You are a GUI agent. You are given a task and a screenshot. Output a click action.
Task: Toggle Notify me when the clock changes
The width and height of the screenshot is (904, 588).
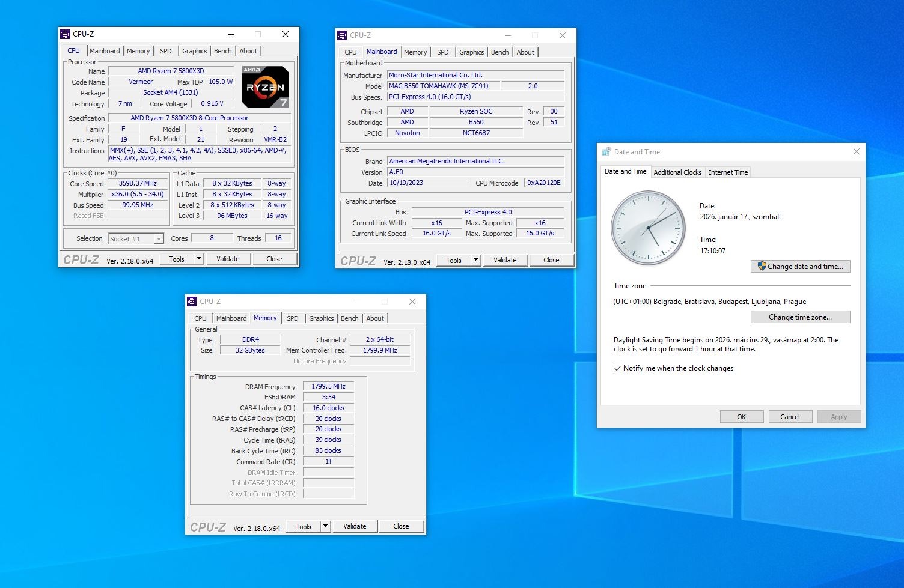[x=617, y=368]
